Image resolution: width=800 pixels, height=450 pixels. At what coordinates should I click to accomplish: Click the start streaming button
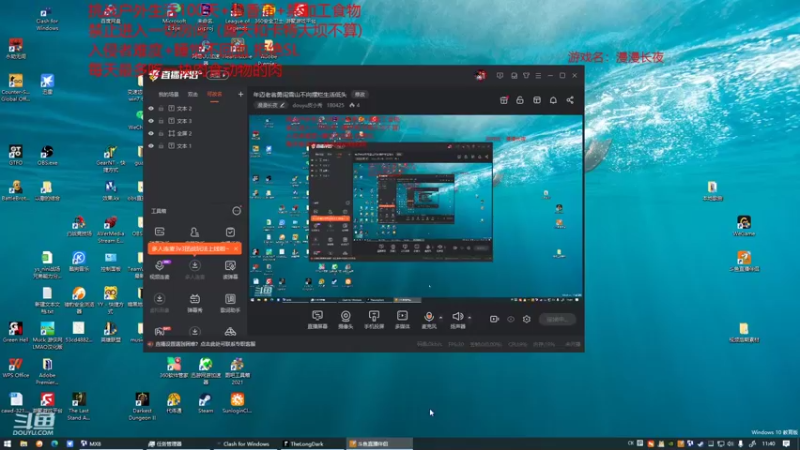557,319
